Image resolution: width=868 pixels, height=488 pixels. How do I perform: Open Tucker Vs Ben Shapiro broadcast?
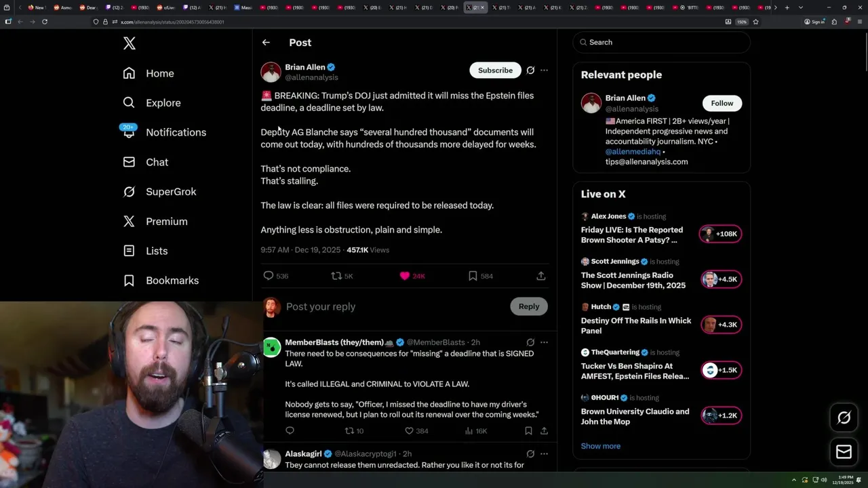pyautogui.click(x=635, y=371)
